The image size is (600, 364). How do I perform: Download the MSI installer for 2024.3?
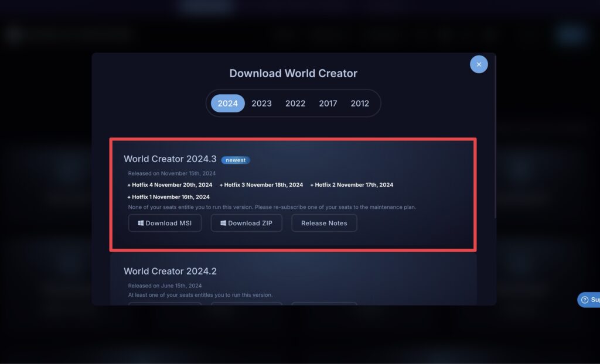[x=165, y=223]
